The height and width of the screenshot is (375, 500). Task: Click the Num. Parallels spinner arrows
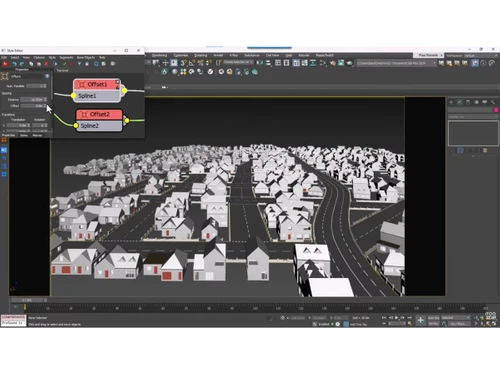pyautogui.click(x=45, y=86)
